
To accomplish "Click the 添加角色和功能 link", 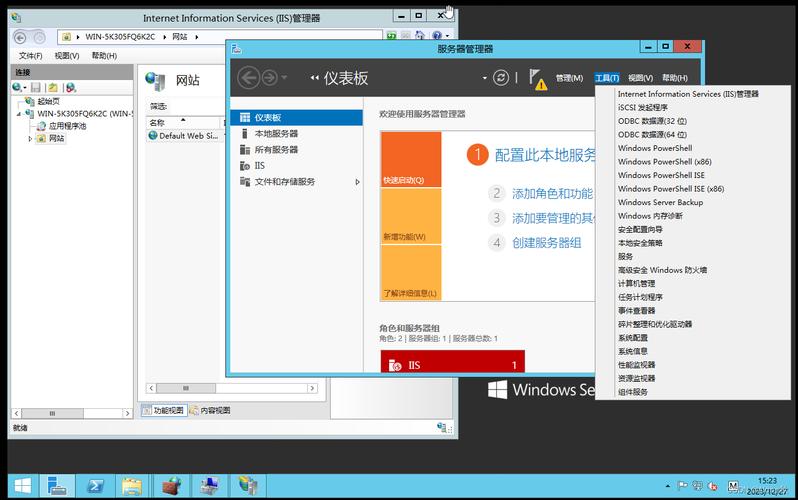I will [552, 193].
